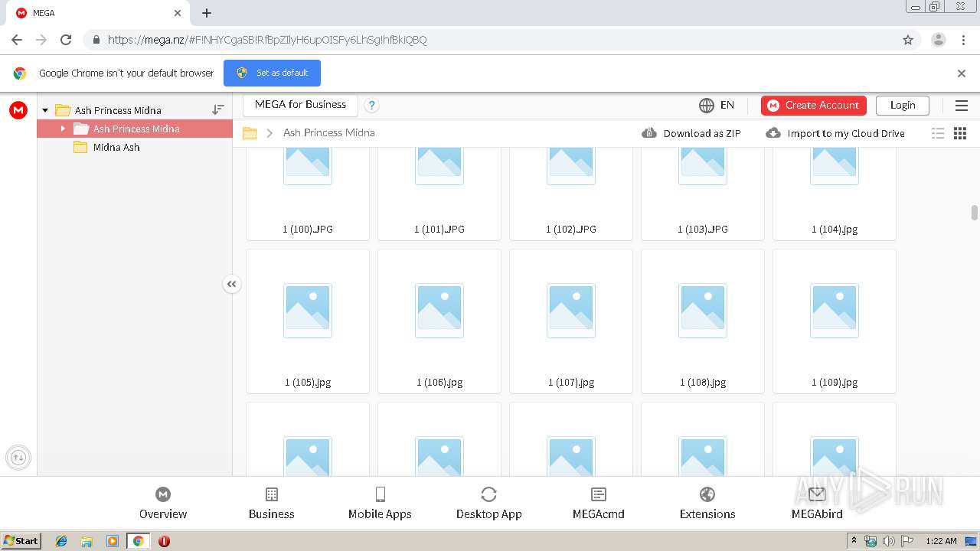Go back in browser history
This screenshot has height=551, width=980.
tap(17, 40)
